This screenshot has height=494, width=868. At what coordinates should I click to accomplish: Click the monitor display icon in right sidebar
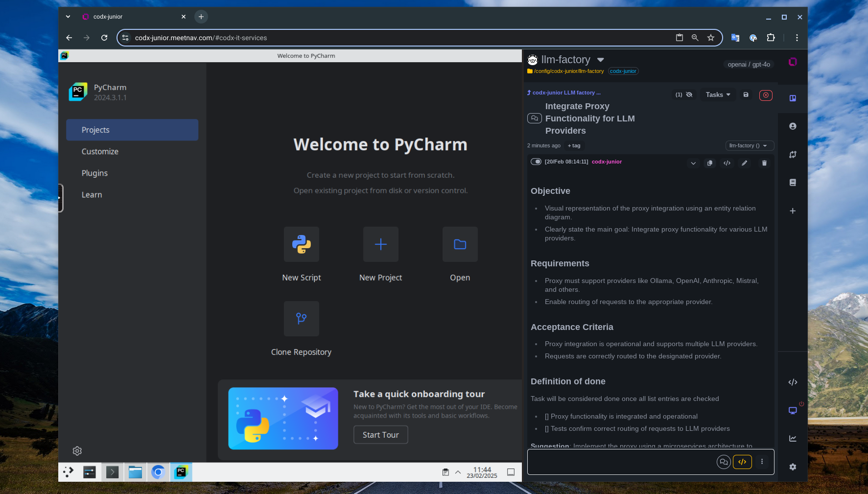793,410
